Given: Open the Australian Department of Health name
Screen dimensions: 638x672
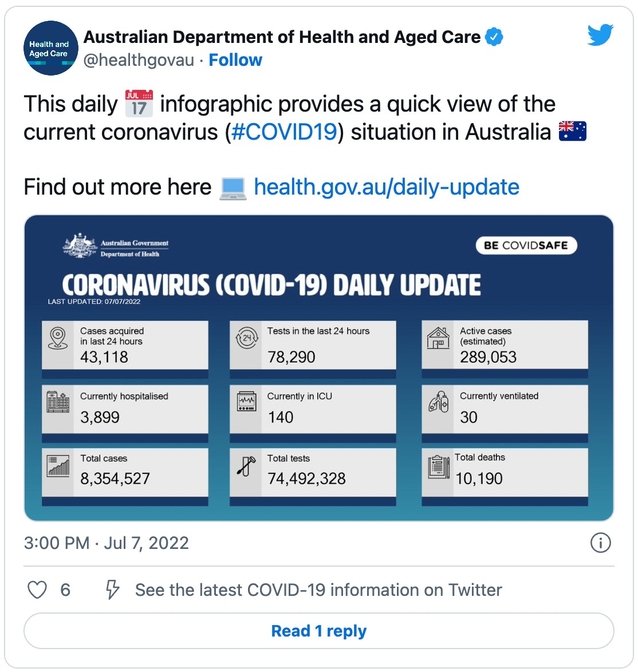Looking at the screenshot, I should coord(282,37).
